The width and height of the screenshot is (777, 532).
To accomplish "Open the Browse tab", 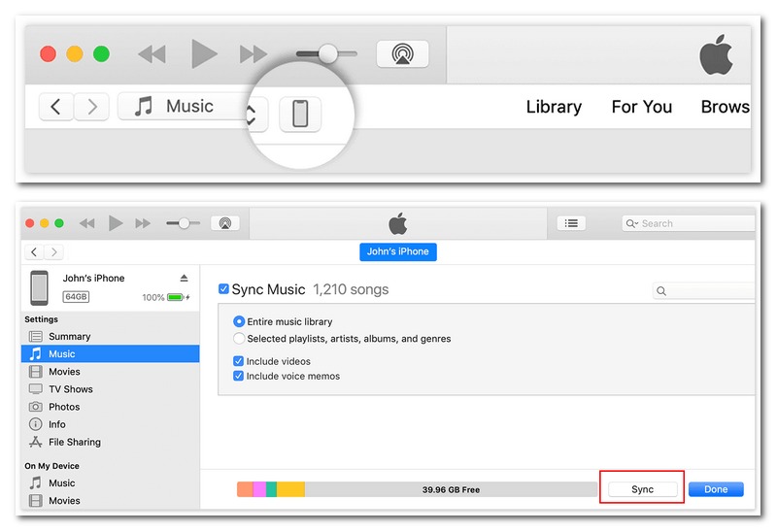I will coord(725,107).
